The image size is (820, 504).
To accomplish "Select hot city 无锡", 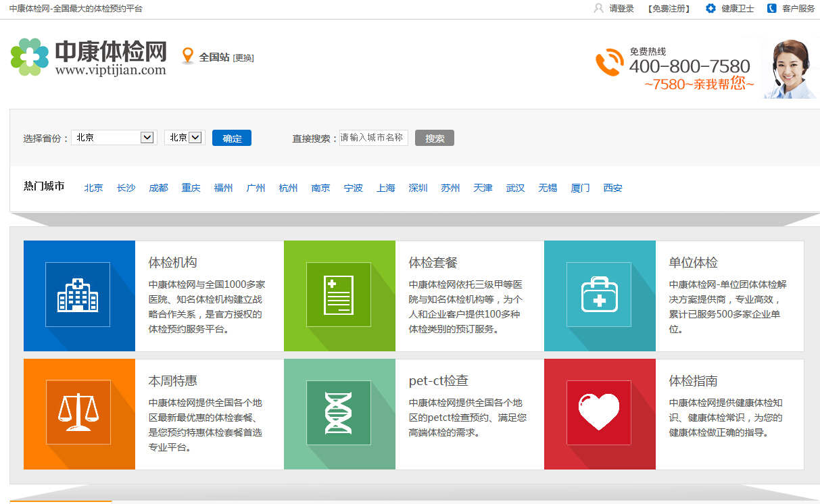I will click(548, 188).
